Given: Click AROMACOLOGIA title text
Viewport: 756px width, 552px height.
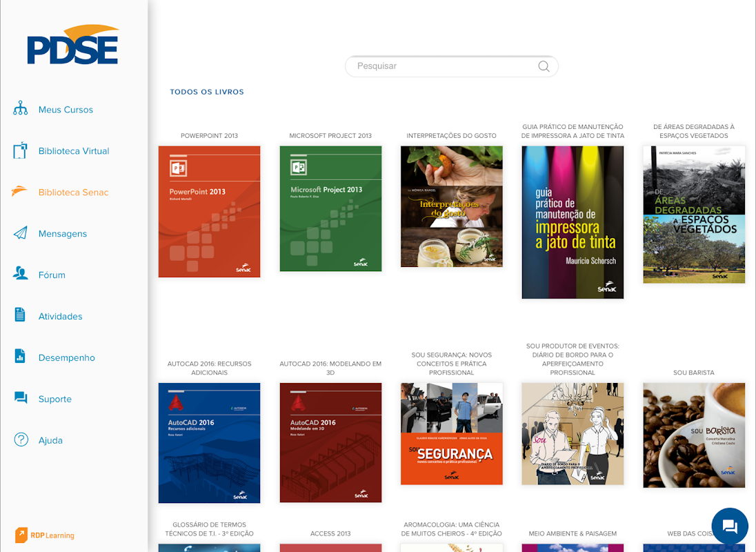Looking at the screenshot, I should (x=452, y=529).
